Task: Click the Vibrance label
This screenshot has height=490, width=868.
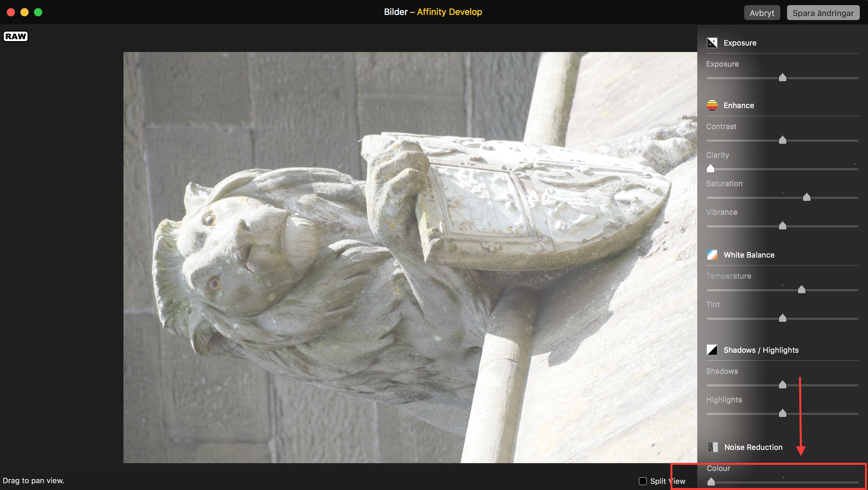Action: pos(722,212)
